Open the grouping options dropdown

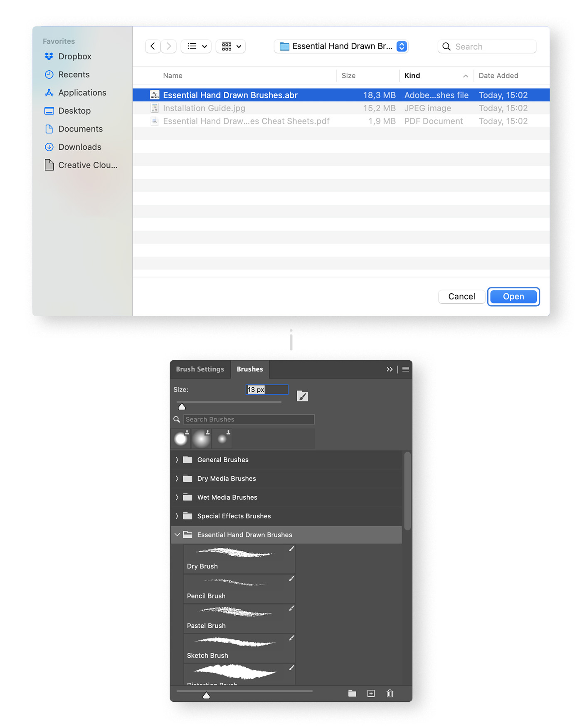pos(231,46)
